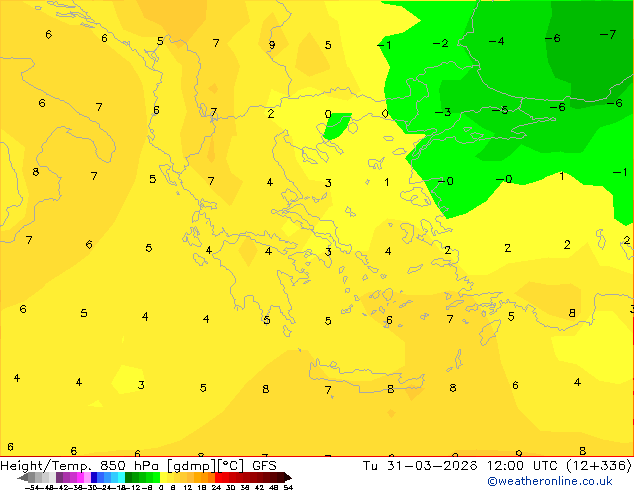Click the 'GFS' model label
Viewport: 634px width, 490px height.
coord(264,466)
